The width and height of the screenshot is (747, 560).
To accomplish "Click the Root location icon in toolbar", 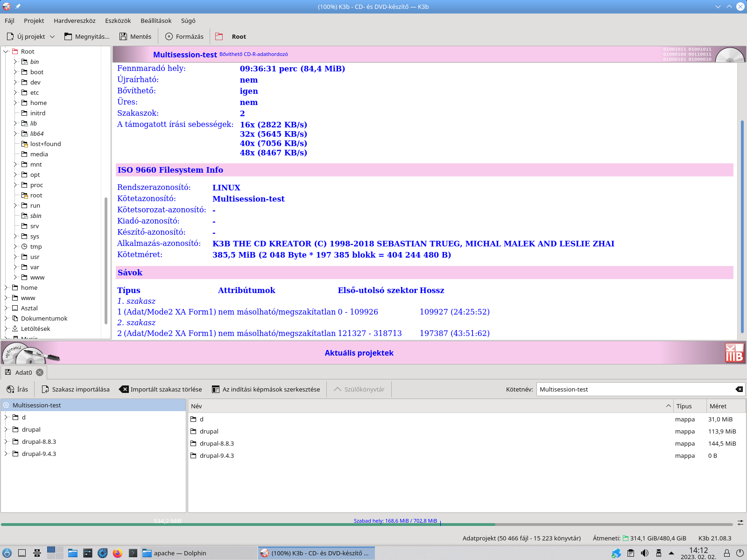I will pyautogui.click(x=219, y=36).
